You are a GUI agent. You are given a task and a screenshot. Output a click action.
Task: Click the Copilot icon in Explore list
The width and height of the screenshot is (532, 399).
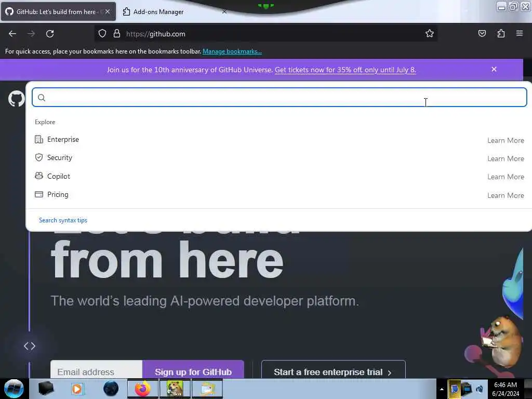[x=38, y=176]
